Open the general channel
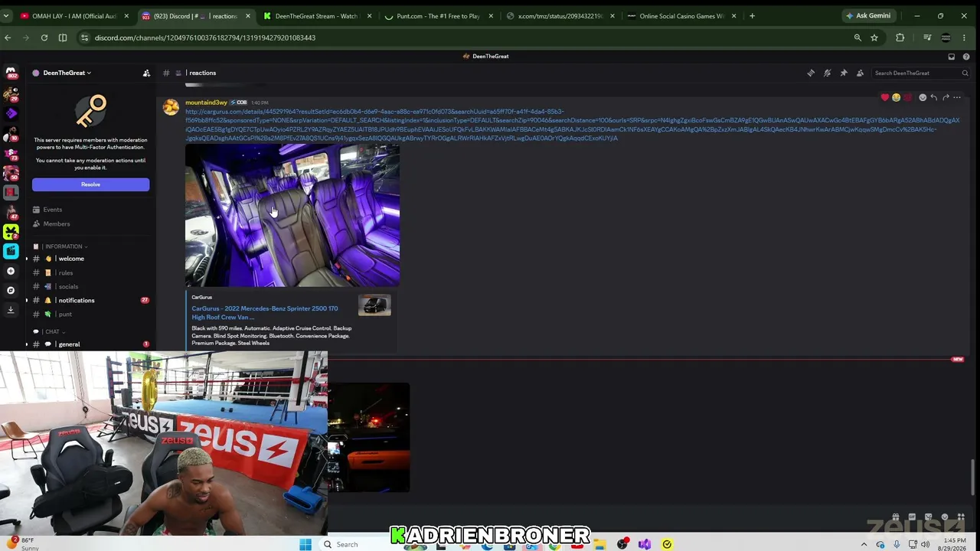Image resolution: width=980 pixels, height=551 pixels. pyautogui.click(x=90, y=344)
